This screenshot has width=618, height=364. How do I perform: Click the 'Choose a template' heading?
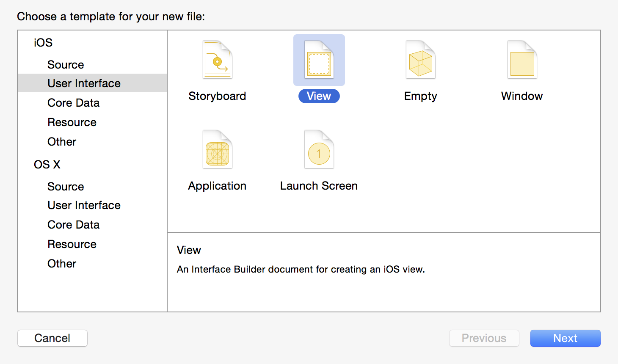coord(111,17)
